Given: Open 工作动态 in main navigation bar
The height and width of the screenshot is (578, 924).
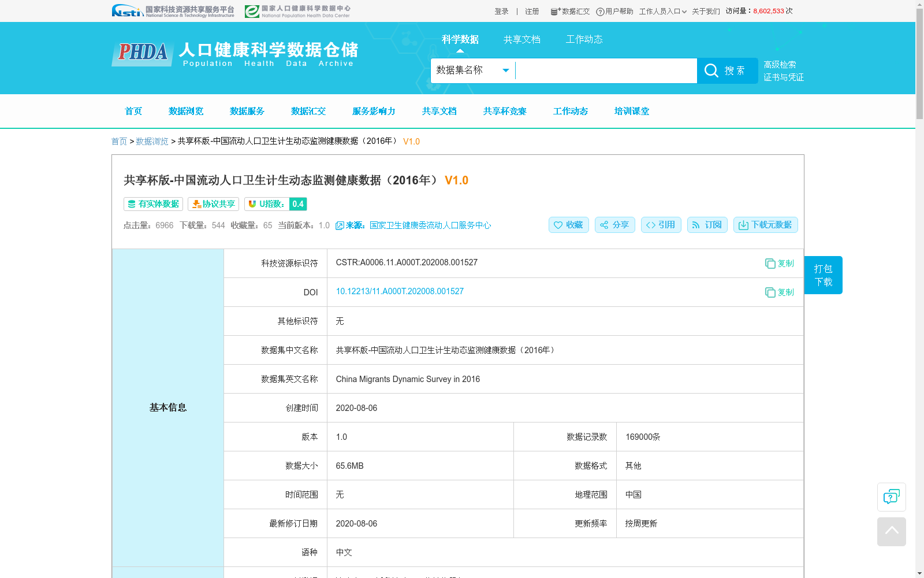Looking at the screenshot, I should (x=571, y=111).
